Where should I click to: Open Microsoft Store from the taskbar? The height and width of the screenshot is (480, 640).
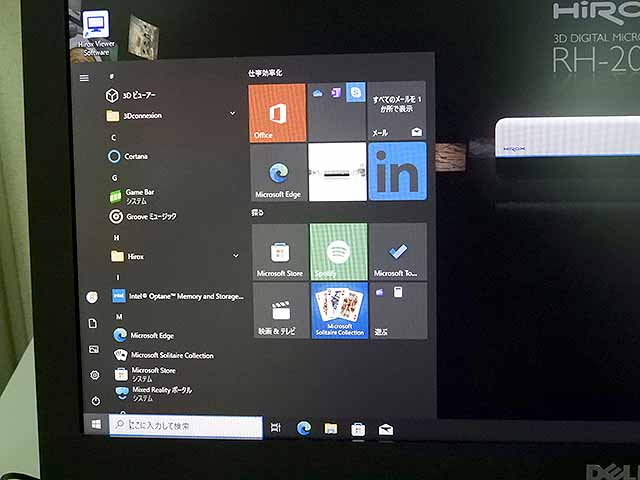[358, 429]
